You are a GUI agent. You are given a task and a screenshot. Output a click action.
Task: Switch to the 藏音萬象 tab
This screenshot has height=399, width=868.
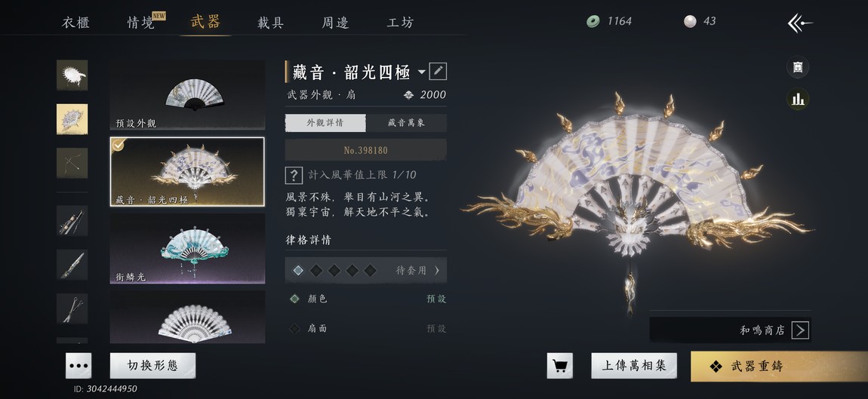[406, 123]
